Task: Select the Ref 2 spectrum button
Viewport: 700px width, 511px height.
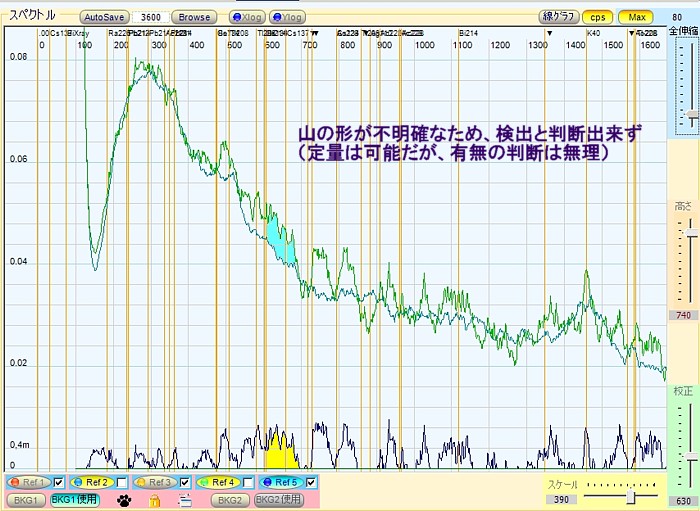Action: click(92, 482)
